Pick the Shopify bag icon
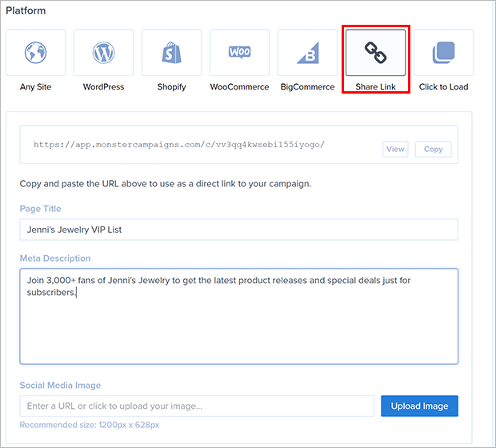This screenshot has height=448, width=496. click(171, 53)
